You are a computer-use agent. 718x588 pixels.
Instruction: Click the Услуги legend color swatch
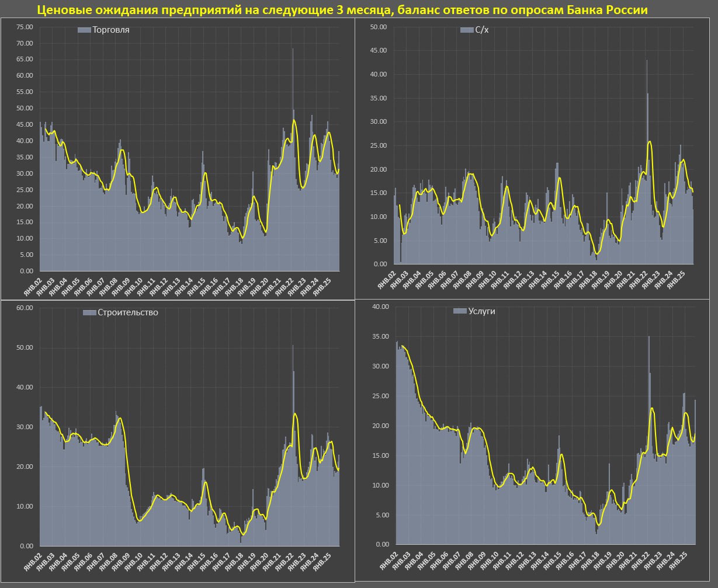(460, 311)
